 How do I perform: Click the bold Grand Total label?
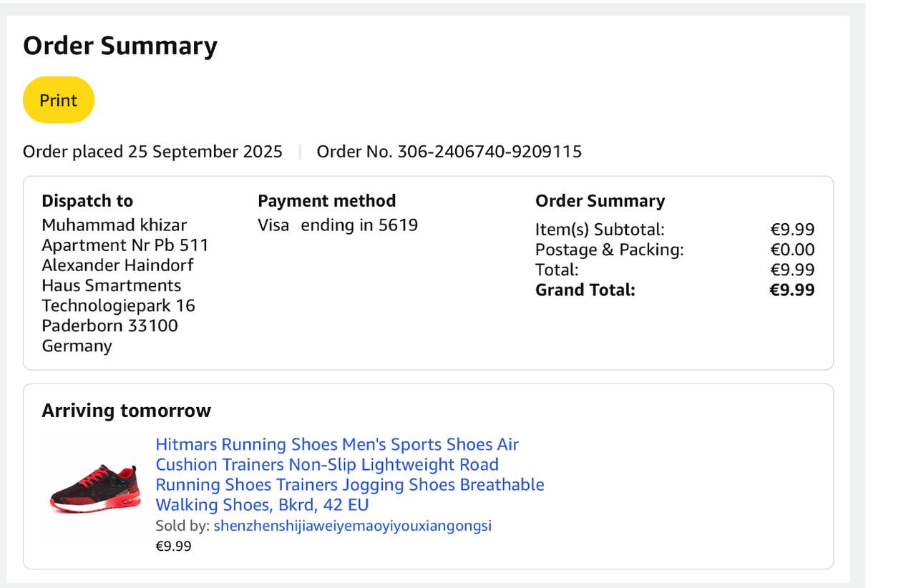[585, 290]
